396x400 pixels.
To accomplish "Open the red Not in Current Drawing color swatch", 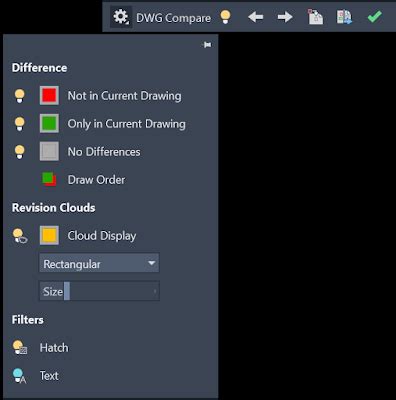I will coord(49,95).
